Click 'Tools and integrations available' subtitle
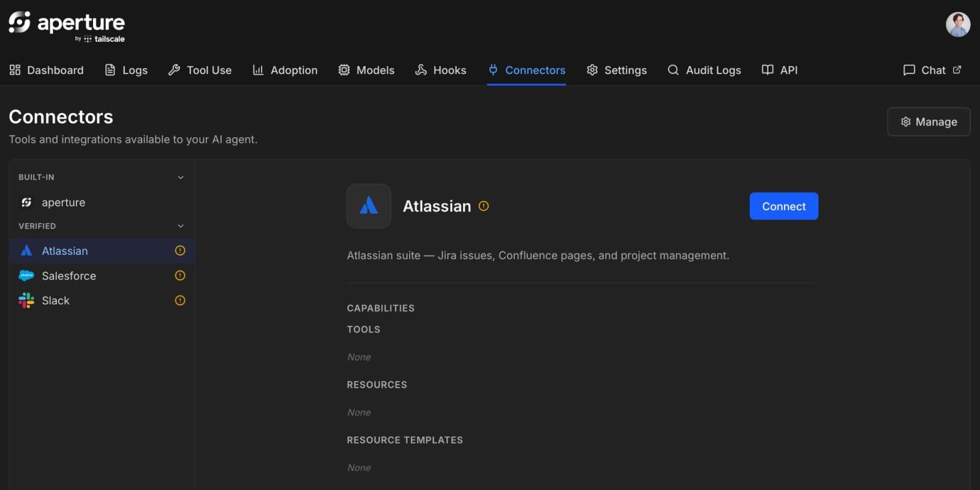The width and height of the screenshot is (980, 490). pyautogui.click(x=133, y=140)
